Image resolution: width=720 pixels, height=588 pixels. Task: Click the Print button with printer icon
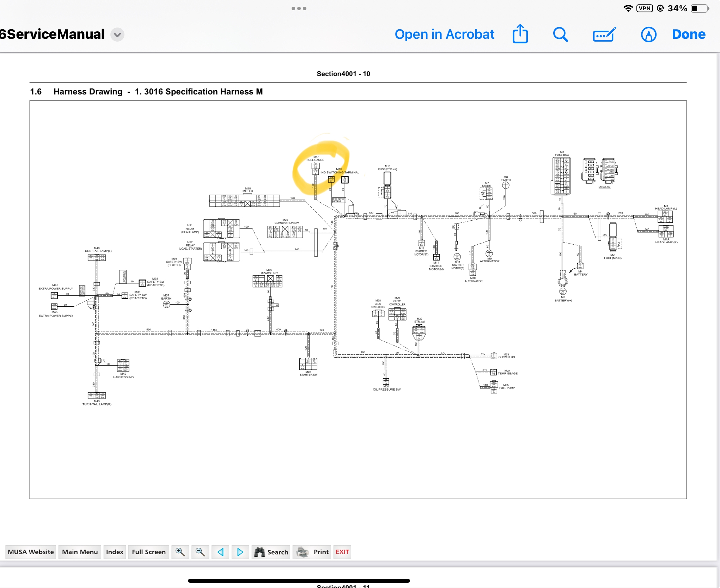coord(313,552)
